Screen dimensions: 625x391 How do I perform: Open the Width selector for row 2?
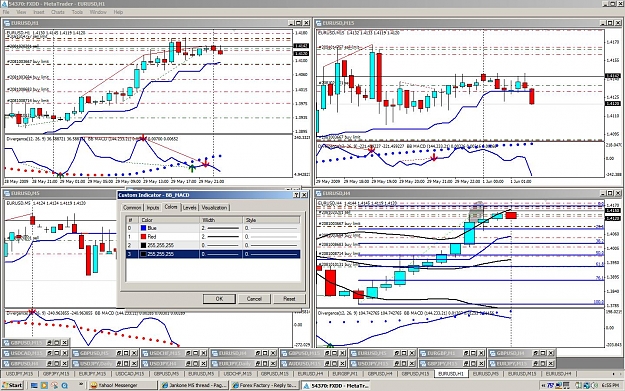point(221,246)
